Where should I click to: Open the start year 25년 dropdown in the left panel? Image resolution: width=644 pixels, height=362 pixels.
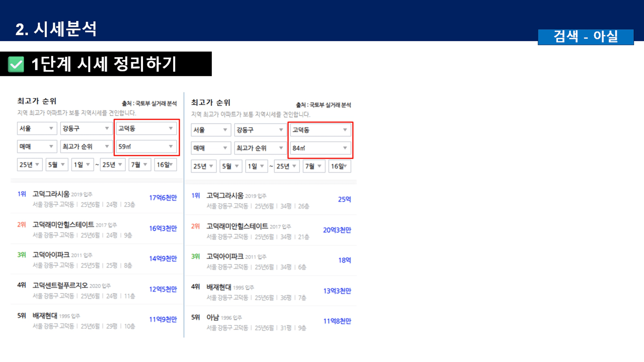click(30, 165)
